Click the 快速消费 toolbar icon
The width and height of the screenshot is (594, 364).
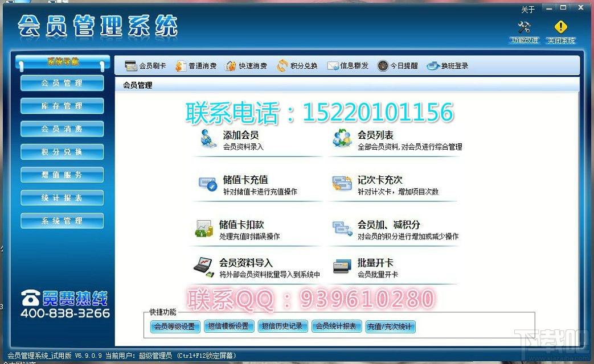(x=230, y=66)
